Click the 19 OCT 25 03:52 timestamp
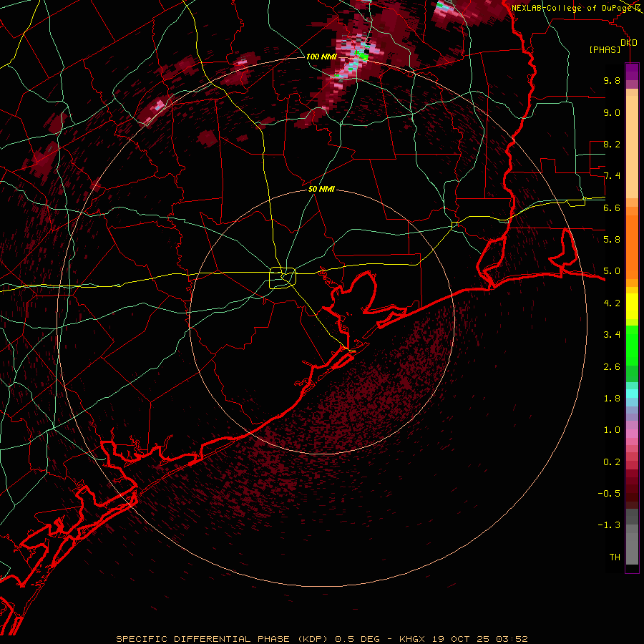 coord(479,639)
